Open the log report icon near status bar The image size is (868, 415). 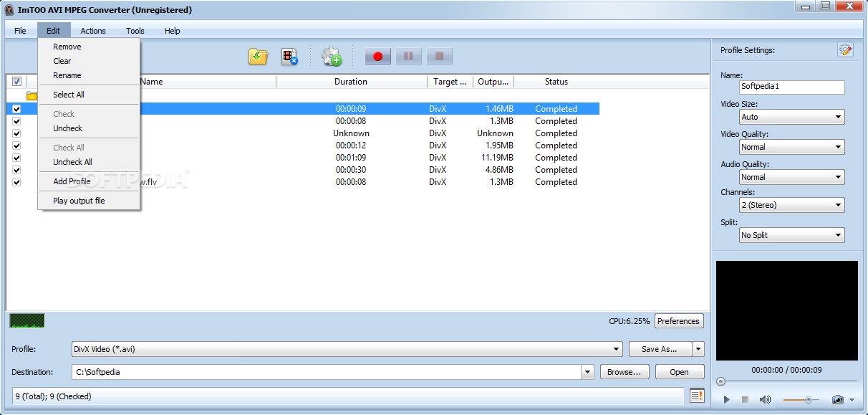click(x=697, y=396)
